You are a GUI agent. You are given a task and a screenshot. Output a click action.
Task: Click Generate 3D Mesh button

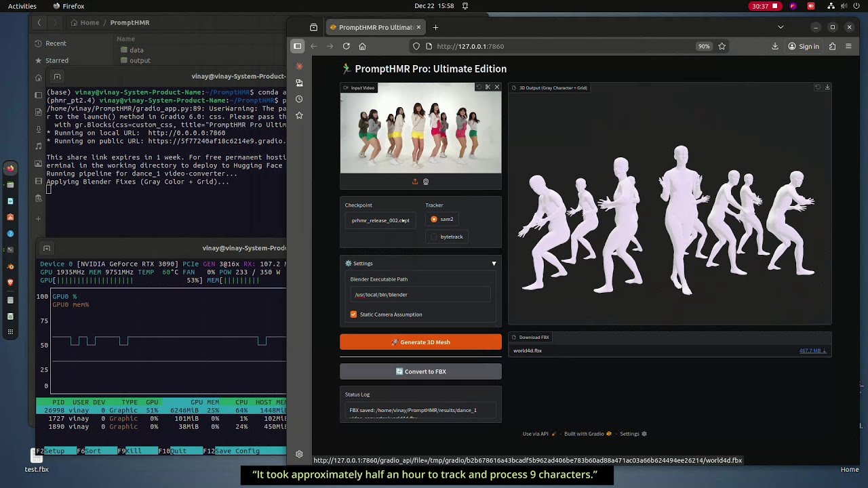tap(420, 342)
